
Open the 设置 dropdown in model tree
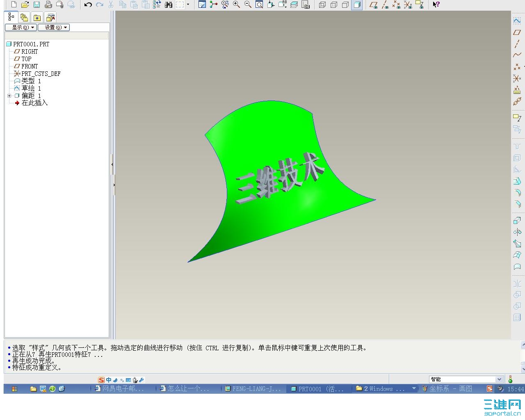(x=54, y=27)
